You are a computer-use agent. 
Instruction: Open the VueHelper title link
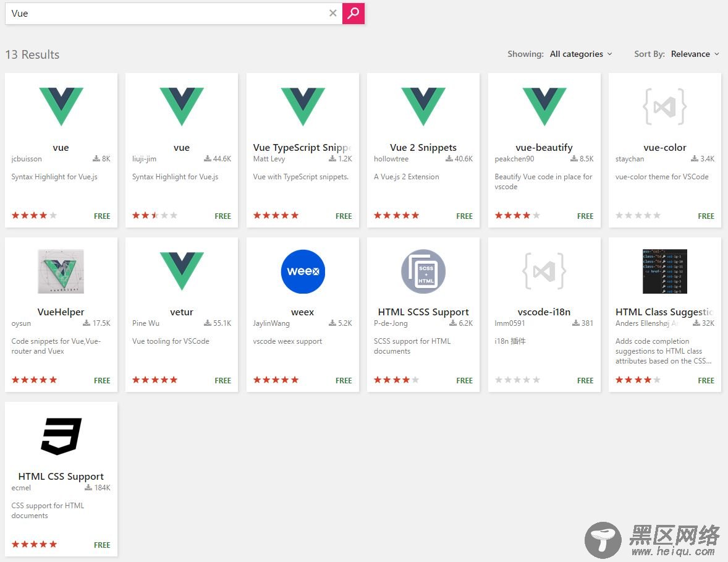coord(61,312)
